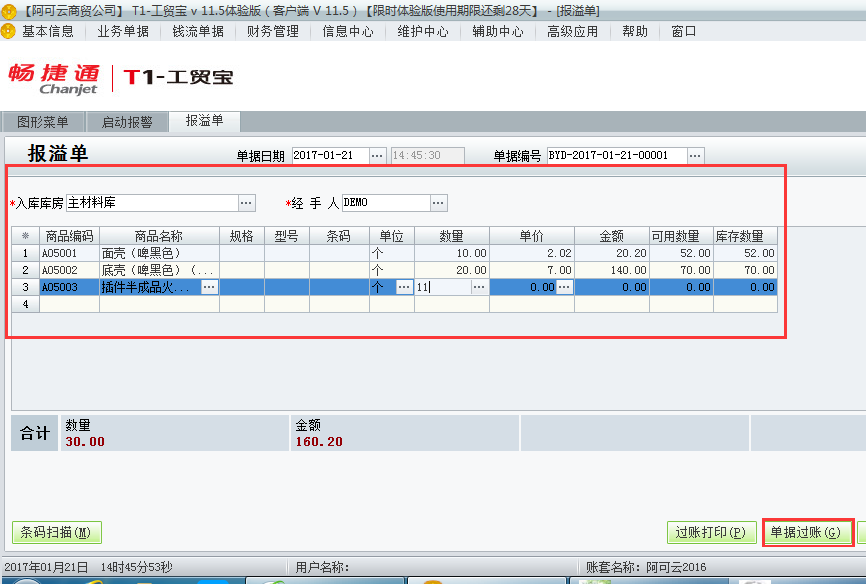
Task: Click the 单价 column header
Action: tap(532, 236)
